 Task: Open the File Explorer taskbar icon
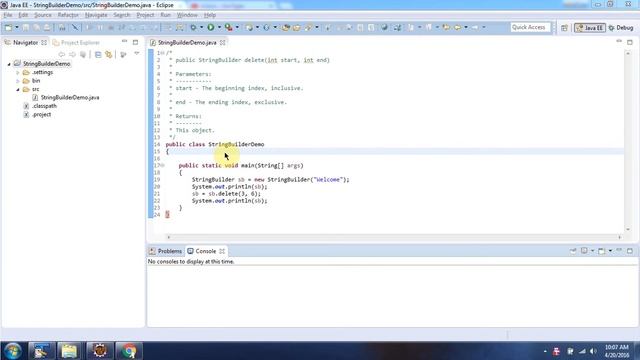(x=69, y=351)
